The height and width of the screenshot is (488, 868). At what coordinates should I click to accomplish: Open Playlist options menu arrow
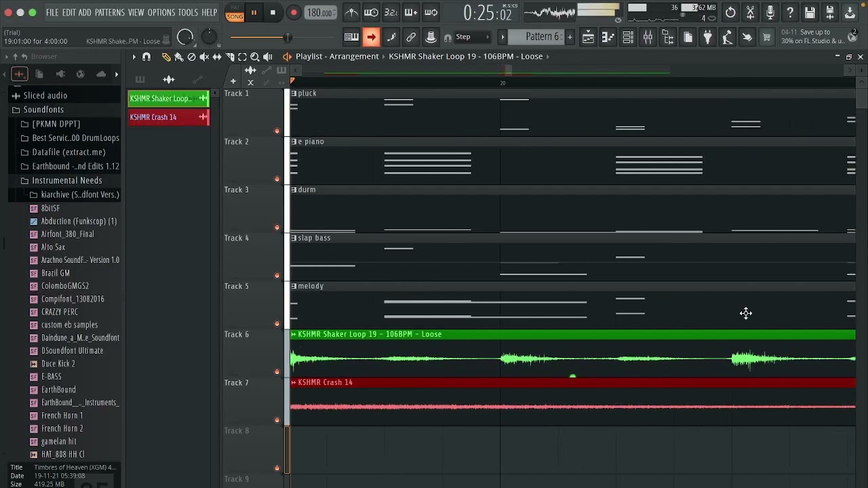(x=134, y=57)
